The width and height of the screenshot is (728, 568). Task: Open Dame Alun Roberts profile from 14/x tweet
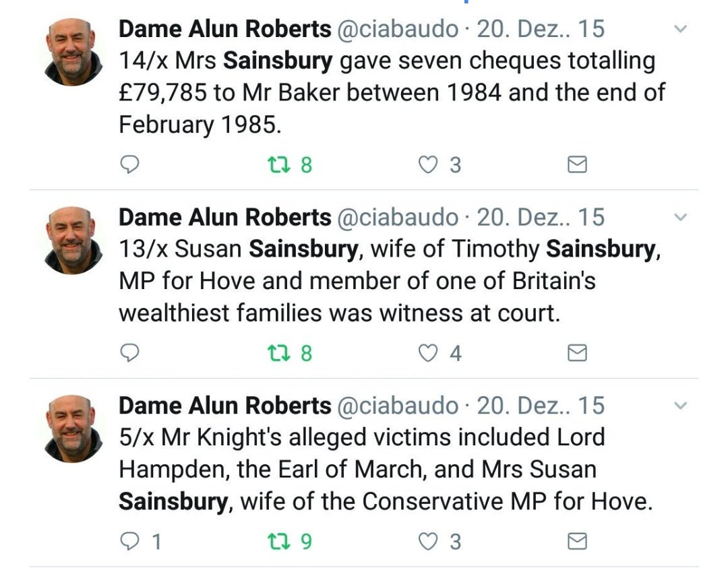click(x=224, y=29)
